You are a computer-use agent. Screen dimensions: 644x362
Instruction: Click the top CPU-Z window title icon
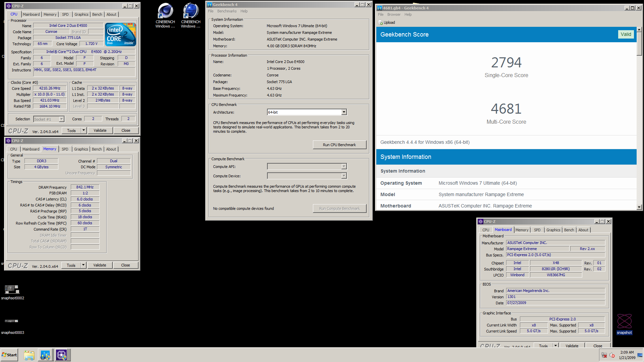tap(9, 6)
